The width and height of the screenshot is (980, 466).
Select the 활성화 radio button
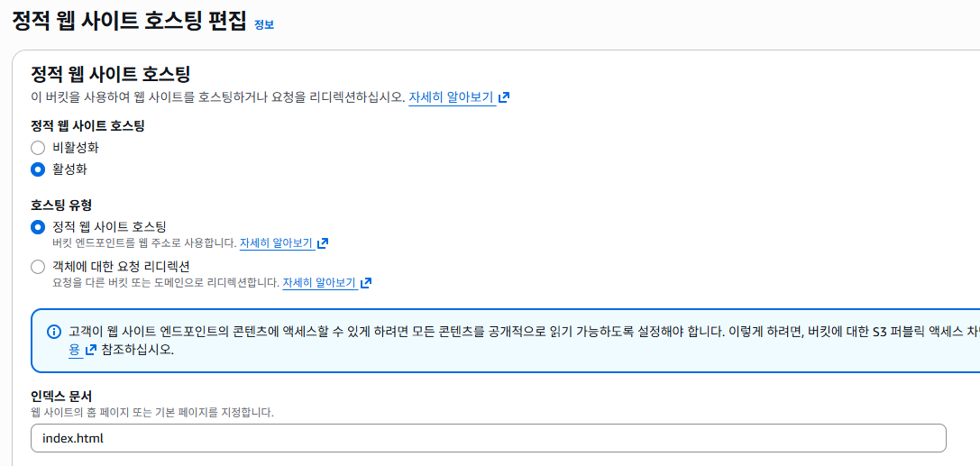38,169
